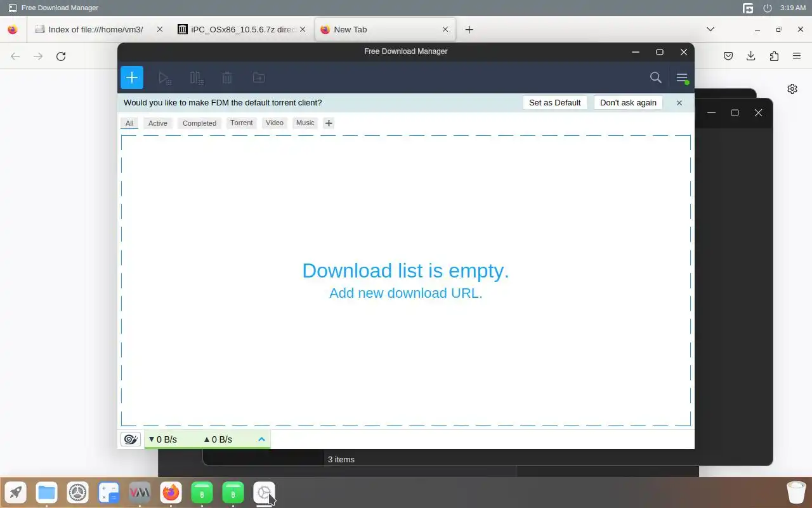Click the upload speed 0 B/s indicator
812x508 pixels.
[218, 439]
